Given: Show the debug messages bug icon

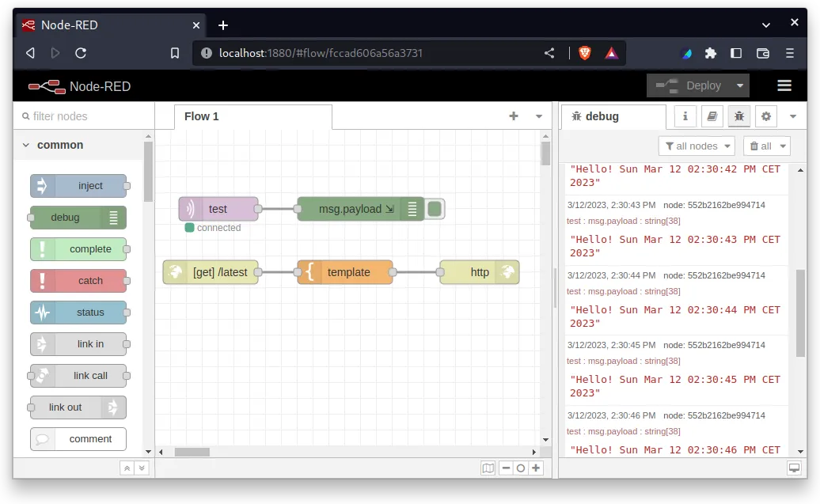Looking at the screenshot, I should 738,116.
